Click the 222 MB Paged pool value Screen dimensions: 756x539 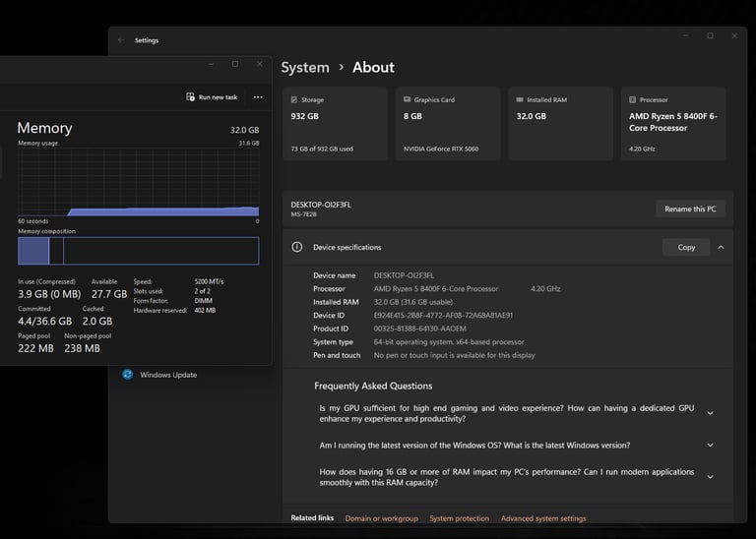tap(35, 348)
